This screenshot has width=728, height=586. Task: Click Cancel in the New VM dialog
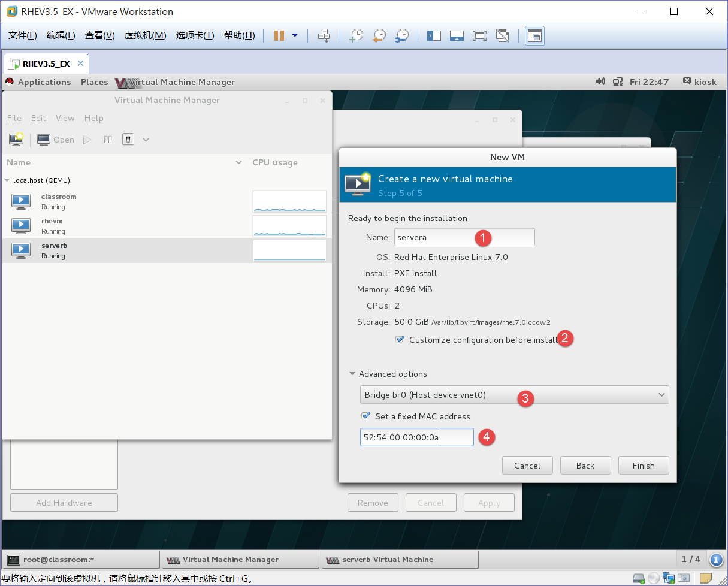tap(527, 466)
